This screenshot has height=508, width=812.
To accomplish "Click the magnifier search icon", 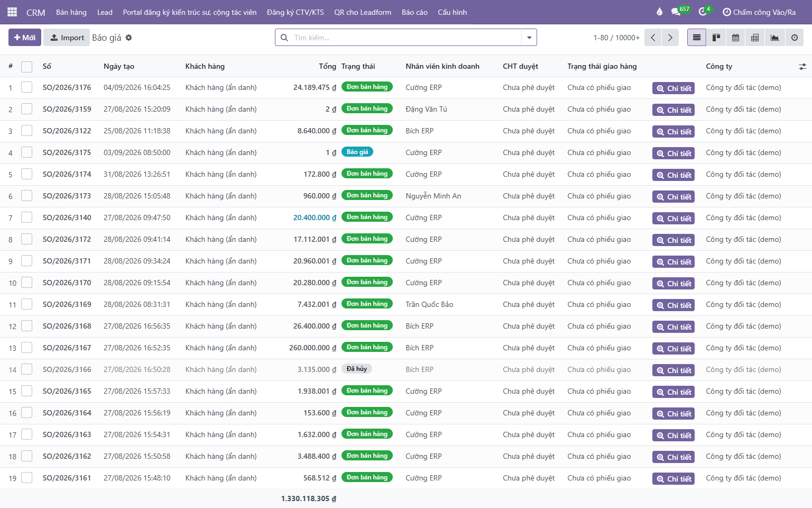I will (284, 38).
